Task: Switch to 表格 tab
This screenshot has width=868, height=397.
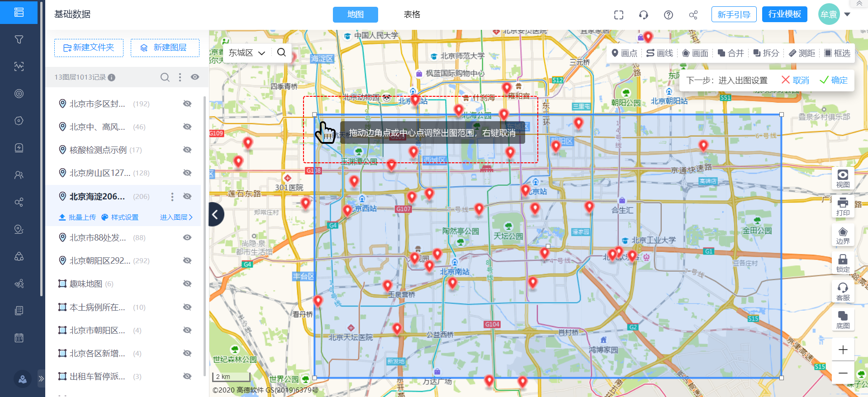Action: [x=412, y=14]
